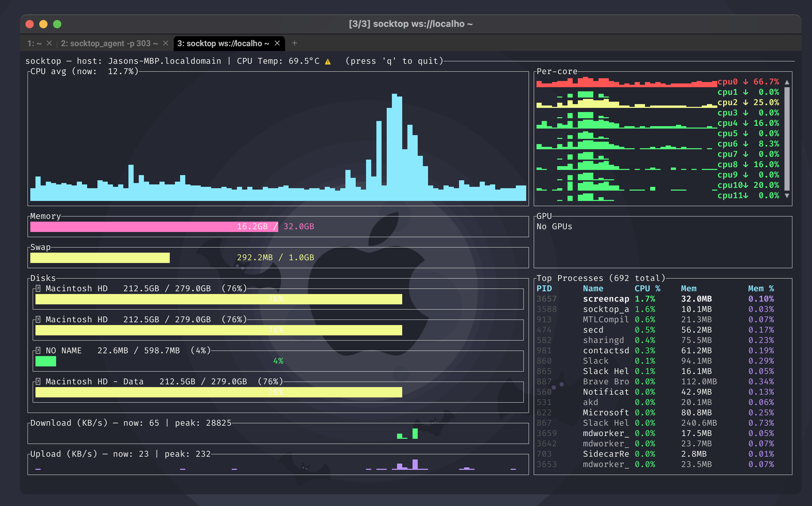Sort processes by PID column header
Screen dimensions: 812x506
[544, 289]
